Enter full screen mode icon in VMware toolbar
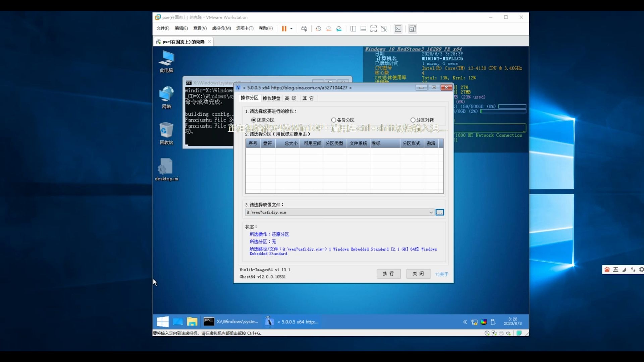This screenshot has height=362, width=644. coord(373,29)
